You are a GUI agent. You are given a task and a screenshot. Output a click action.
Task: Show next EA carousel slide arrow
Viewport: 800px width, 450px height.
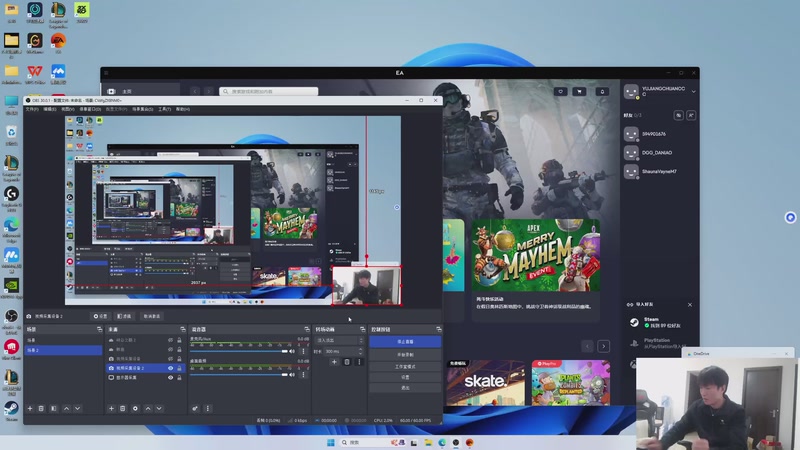click(604, 346)
